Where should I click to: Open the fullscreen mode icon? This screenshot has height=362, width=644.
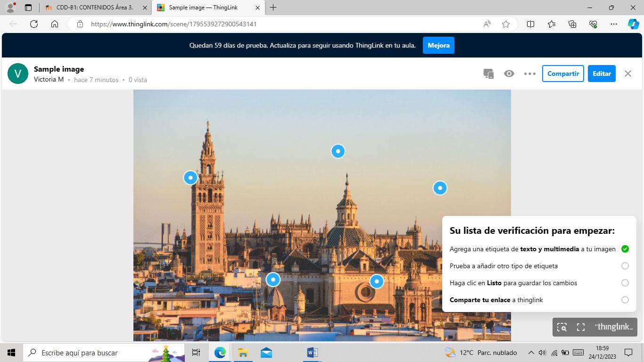pyautogui.click(x=581, y=327)
